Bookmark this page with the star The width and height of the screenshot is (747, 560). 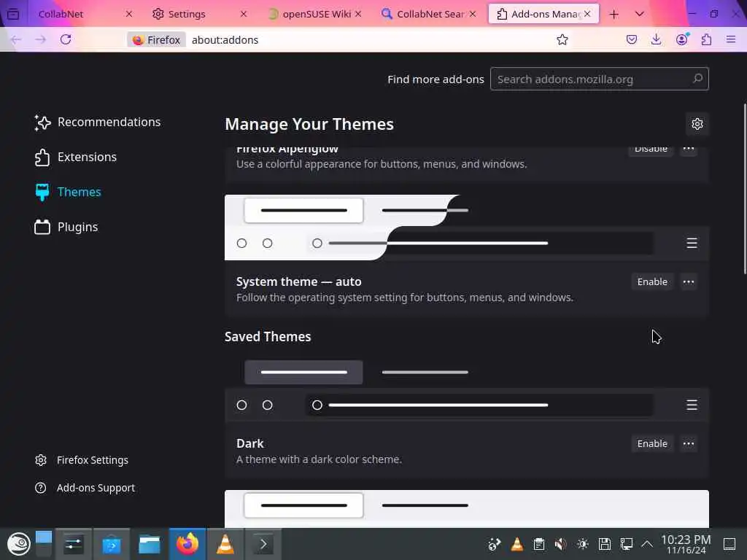(x=562, y=39)
